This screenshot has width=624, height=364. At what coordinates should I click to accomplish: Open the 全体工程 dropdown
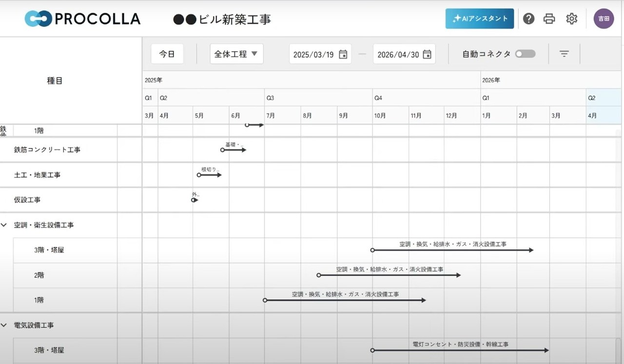[236, 54]
